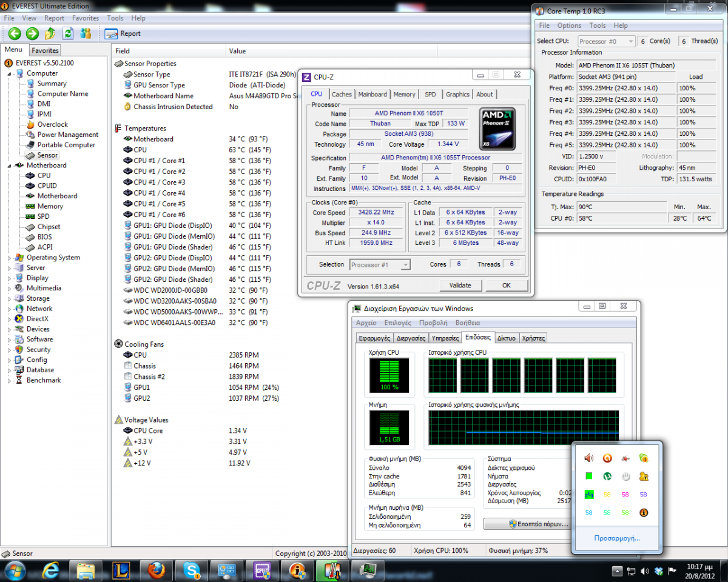
Task: Expand the Display tree node
Action: coord(10,278)
